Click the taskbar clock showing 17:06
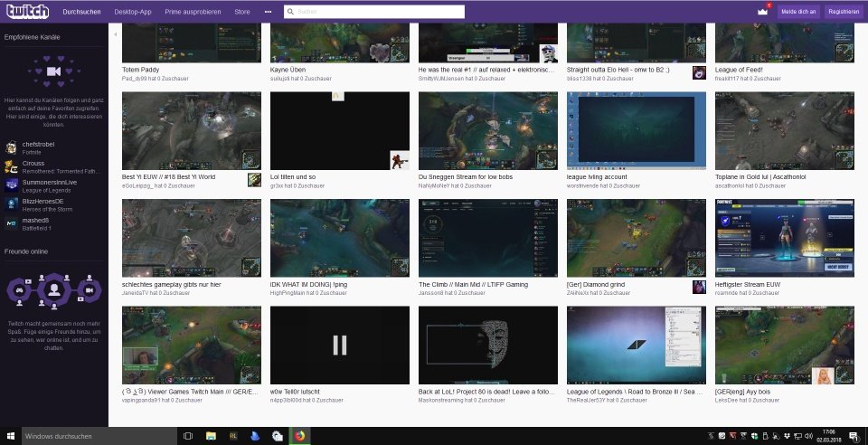The height and width of the screenshot is (445, 868). [829, 436]
